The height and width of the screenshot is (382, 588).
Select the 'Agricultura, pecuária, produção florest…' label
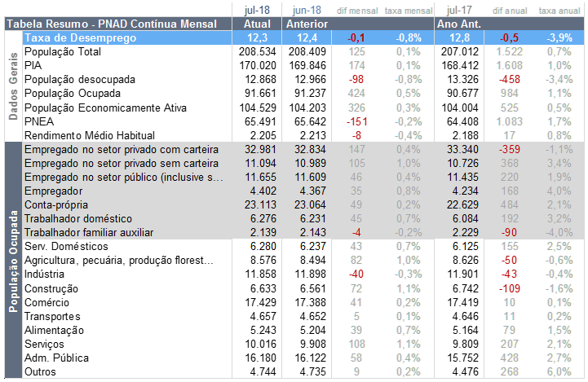pyautogui.click(x=119, y=261)
